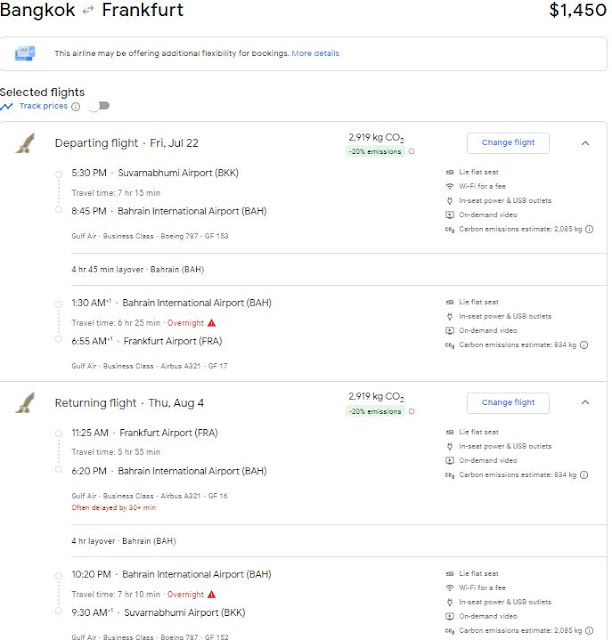
Task: Click info icon for GF 17 carbon estimate
Action: 584,345
